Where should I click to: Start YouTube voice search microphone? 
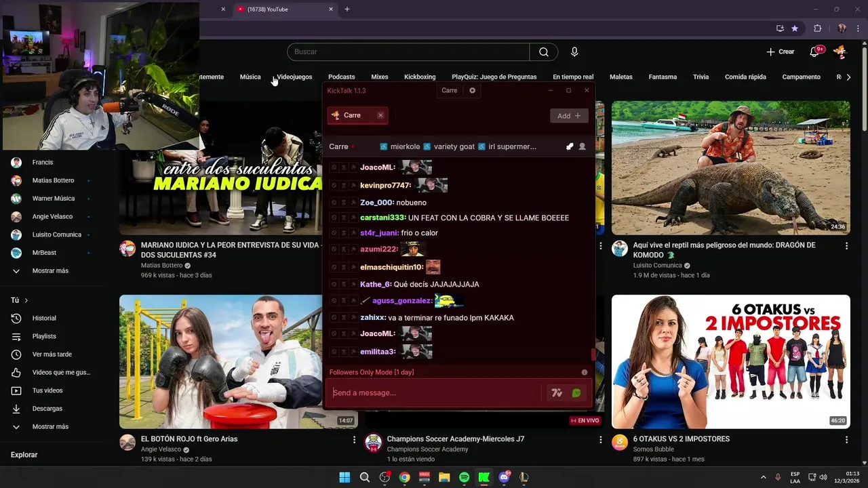tap(574, 52)
